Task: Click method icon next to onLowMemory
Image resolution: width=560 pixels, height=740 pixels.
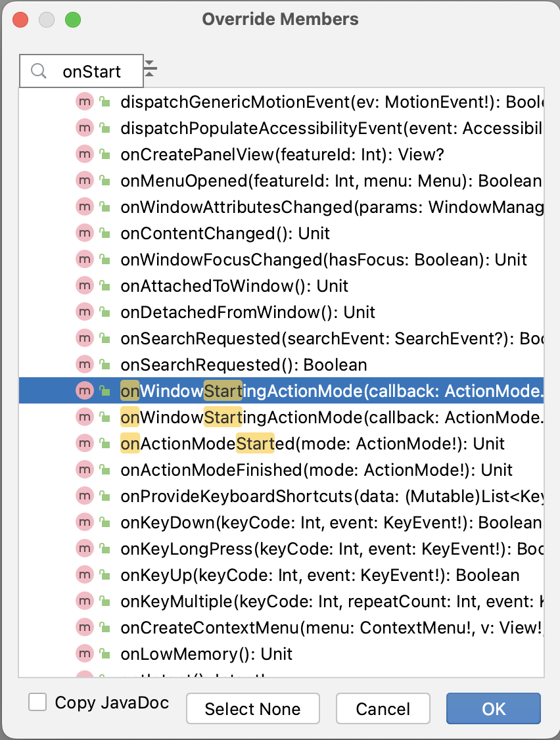Action: pyautogui.click(x=85, y=654)
